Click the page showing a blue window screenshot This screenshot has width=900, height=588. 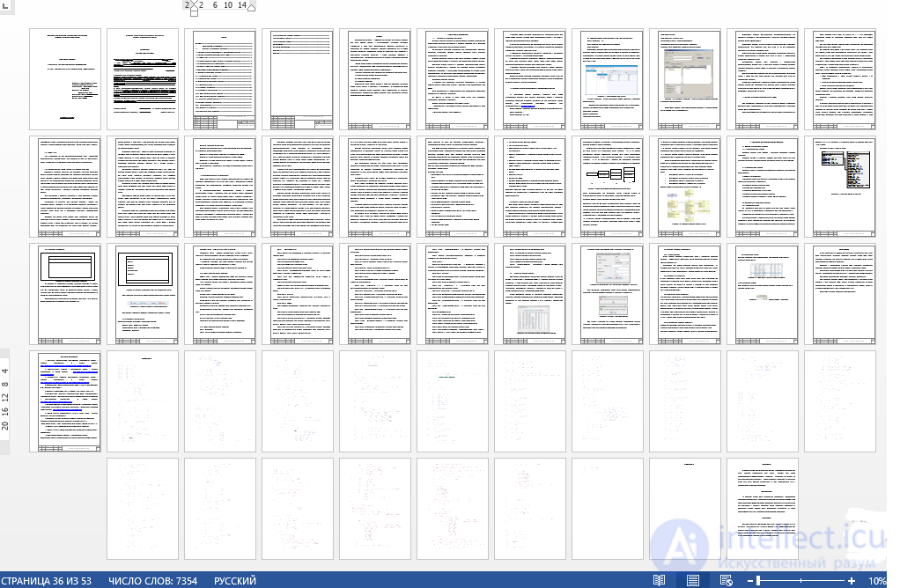point(608,79)
